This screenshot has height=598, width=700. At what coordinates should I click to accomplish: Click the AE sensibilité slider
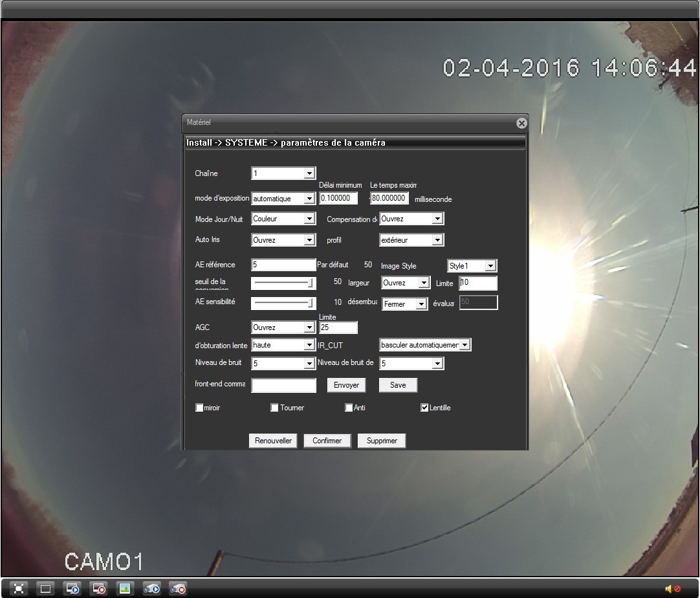click(283, 304)
